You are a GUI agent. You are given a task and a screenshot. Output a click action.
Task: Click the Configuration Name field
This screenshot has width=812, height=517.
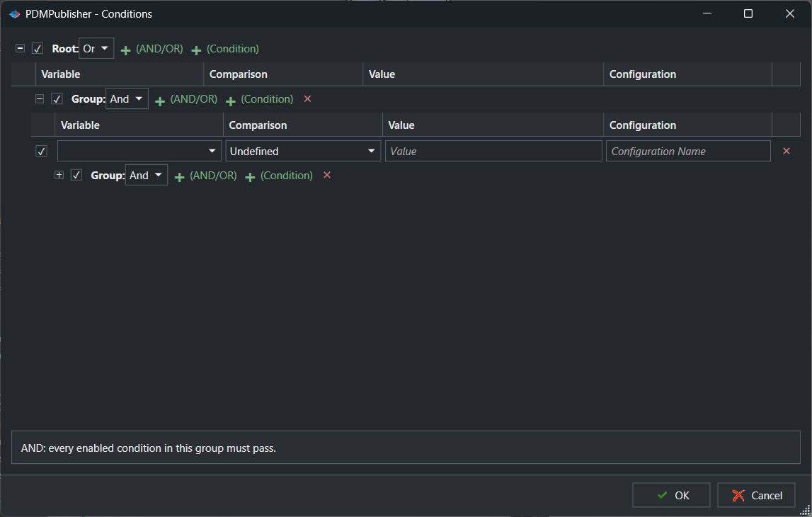[x=688, y=151]
